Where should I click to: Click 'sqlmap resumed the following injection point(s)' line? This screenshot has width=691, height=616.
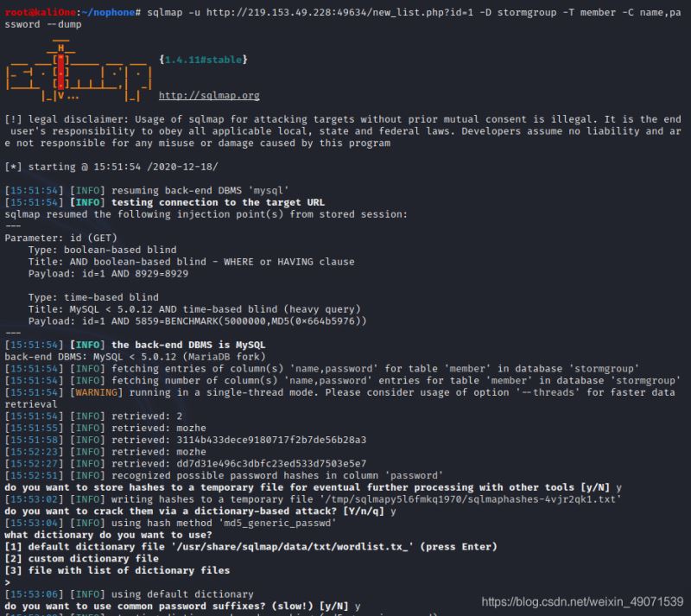(x=206, y=214)
